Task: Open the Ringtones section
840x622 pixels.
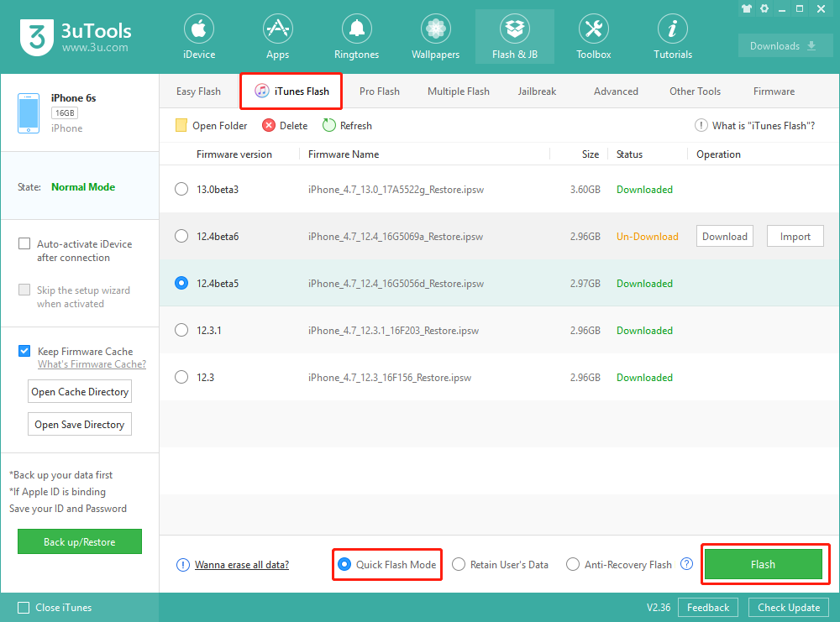Action: [x=356, y=38]
